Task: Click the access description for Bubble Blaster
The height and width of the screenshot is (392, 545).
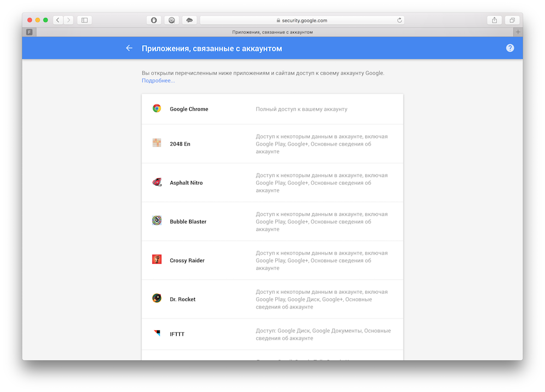Action: (322, 221)
